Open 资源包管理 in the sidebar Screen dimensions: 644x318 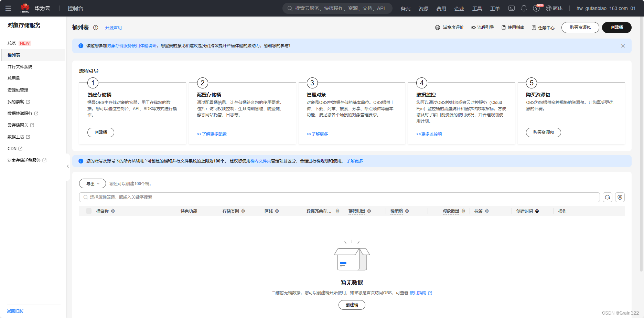[x=18, y=90]
